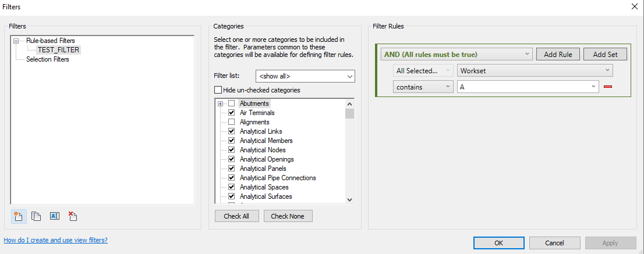644x254 pixels.
Task: Close the Filters dialog window
Action: click(634, 6)
